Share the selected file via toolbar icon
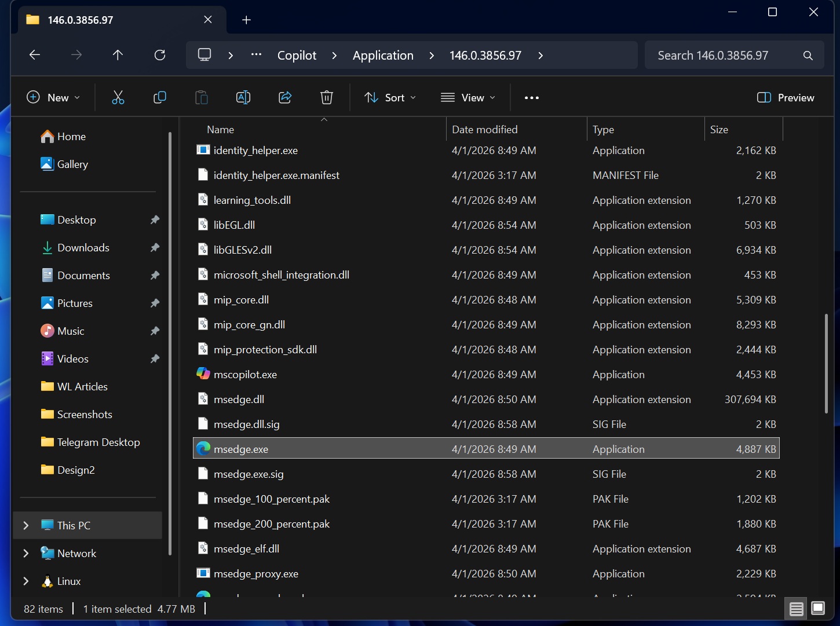840x626 pixels. tap(285, 97)
